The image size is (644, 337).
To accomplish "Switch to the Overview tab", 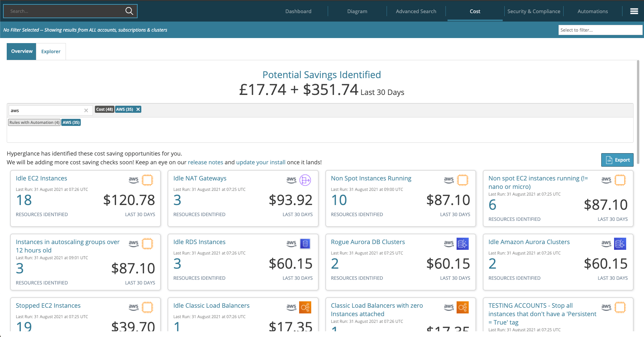I will click(22, 52).
